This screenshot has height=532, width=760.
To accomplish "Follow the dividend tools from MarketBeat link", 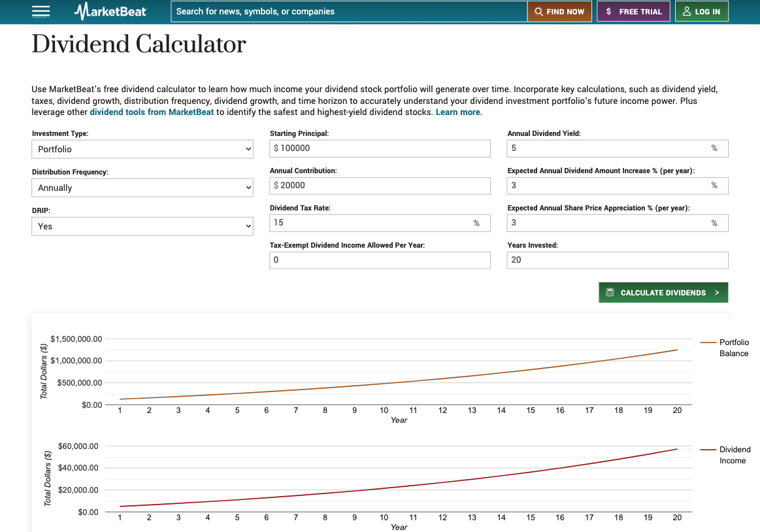I will (x=152, y=112).
